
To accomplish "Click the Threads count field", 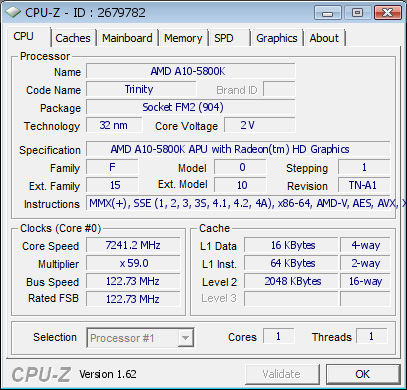I will tap(372, 336).
